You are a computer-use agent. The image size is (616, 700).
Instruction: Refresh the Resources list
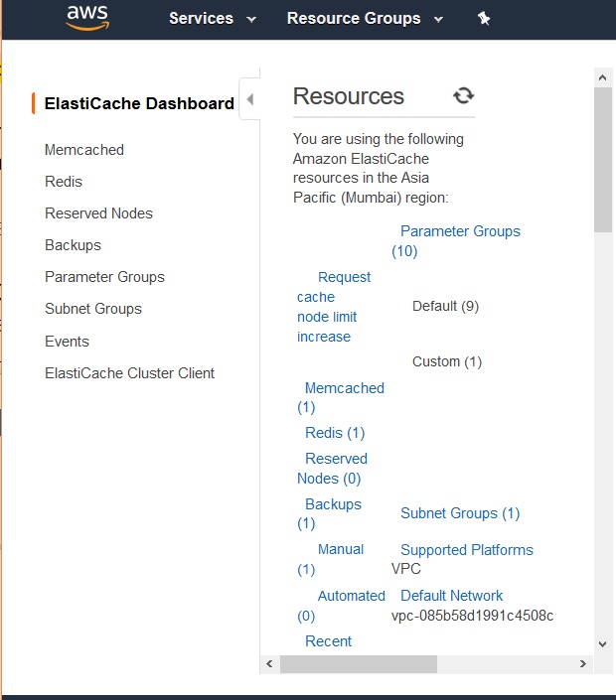463,95
